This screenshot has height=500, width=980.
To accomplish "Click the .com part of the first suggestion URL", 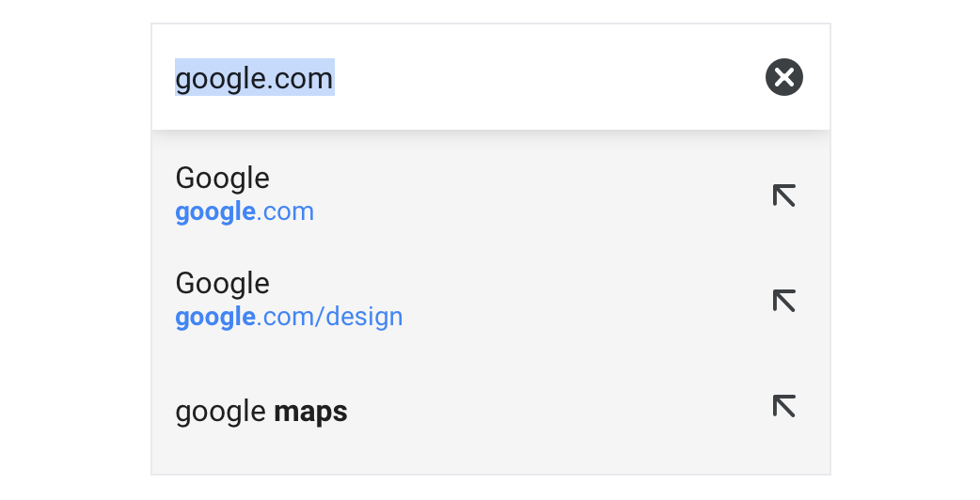I will (x=285, y=212).
